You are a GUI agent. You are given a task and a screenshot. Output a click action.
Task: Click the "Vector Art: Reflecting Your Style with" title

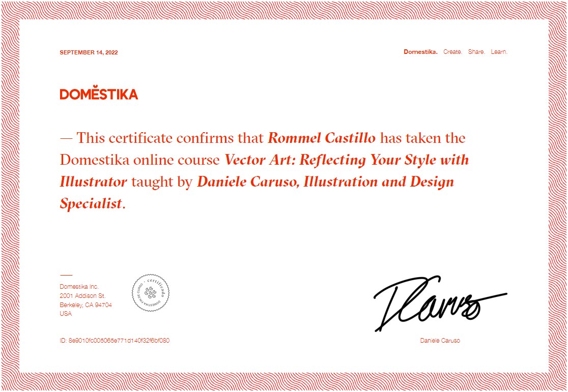347,160
